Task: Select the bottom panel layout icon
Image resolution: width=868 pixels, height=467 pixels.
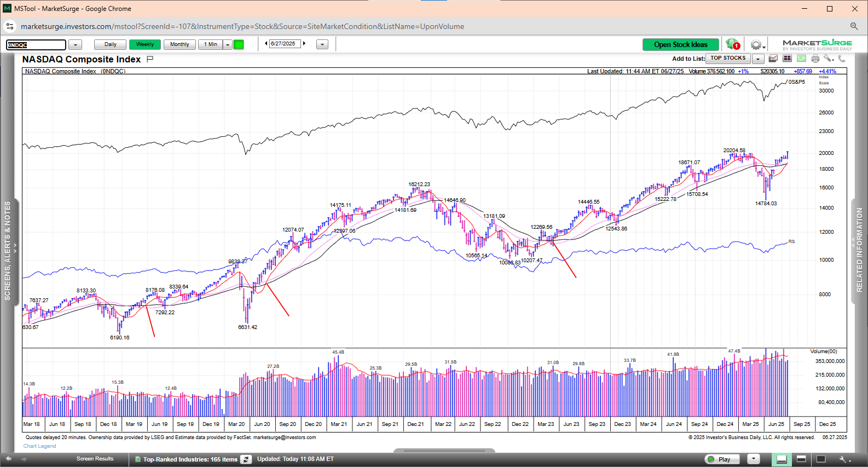Action: coord(782,459)
